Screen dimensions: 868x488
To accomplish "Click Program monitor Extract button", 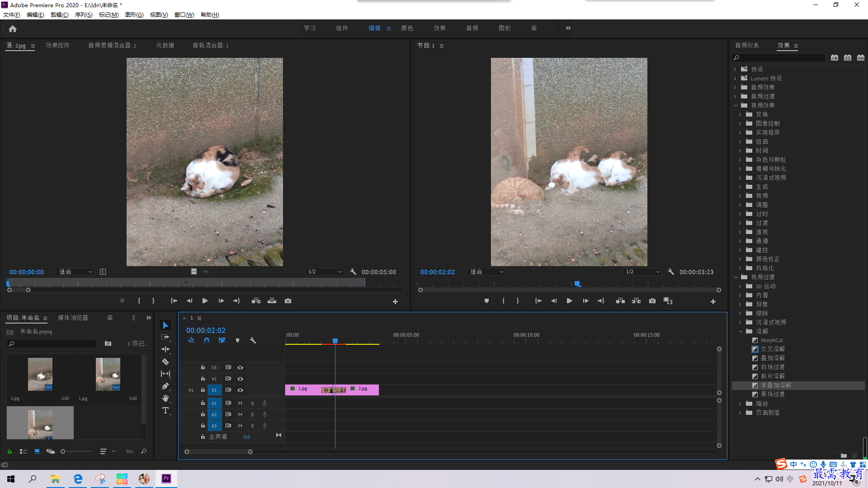I will [x=637, y=301].
